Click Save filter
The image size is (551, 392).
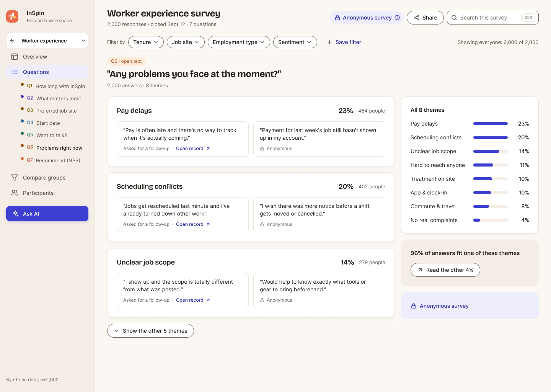pos(344,42)
